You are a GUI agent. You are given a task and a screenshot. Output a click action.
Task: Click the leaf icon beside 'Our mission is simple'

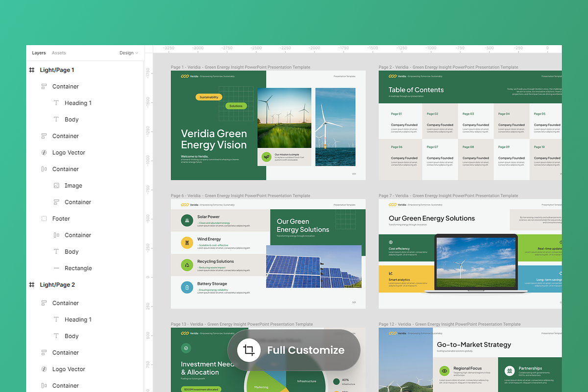[266, 157]
